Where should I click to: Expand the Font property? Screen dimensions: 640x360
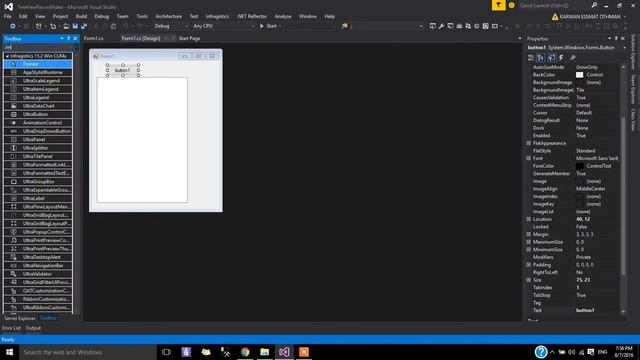click(529, 158)
